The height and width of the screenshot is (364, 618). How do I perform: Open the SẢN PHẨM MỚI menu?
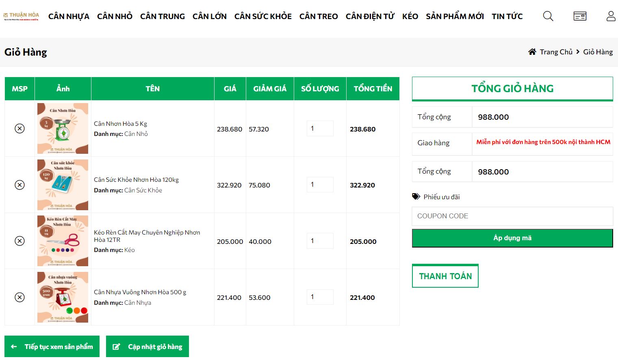click(455, 16)
